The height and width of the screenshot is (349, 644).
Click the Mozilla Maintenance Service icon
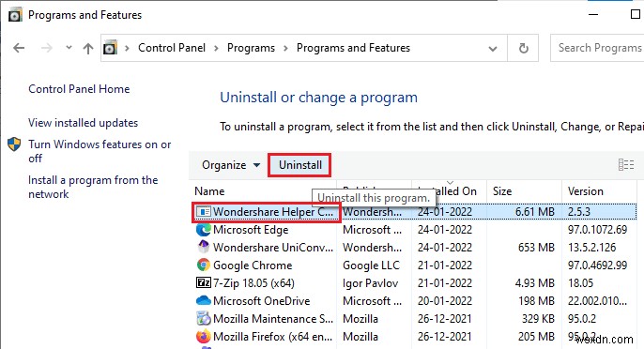click(204, 319)
